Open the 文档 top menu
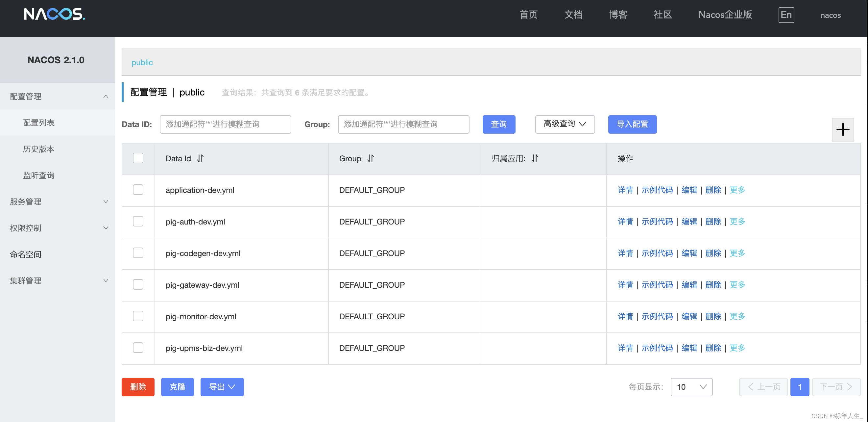 (573, 15)
